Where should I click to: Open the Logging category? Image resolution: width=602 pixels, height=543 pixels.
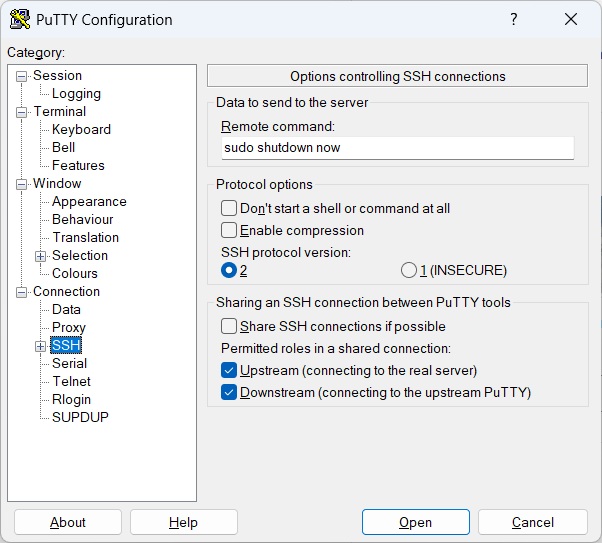pos(76,94)
